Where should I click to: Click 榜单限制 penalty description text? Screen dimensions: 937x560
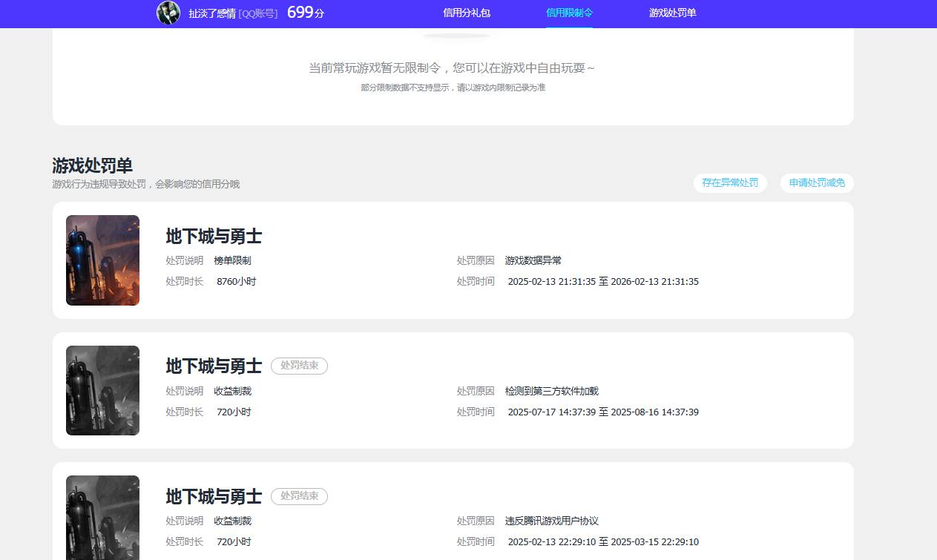tap(234, 260)
